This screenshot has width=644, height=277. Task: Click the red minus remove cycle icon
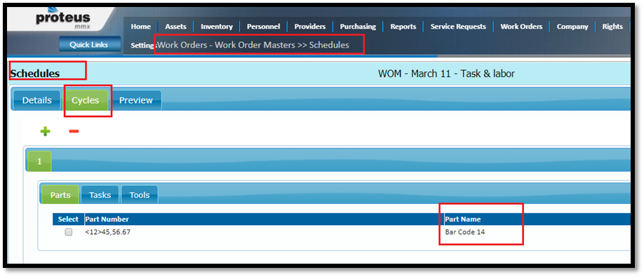point(74,131)
